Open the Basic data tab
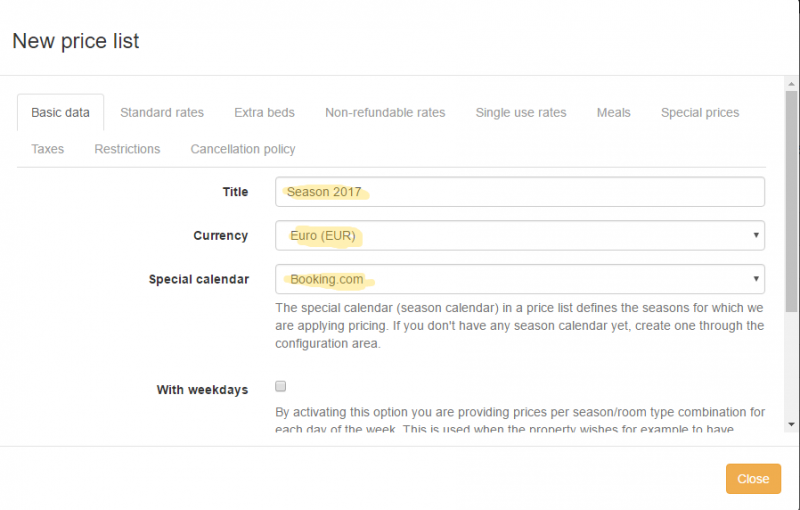The image size is (800, 510). pos(60,113)
